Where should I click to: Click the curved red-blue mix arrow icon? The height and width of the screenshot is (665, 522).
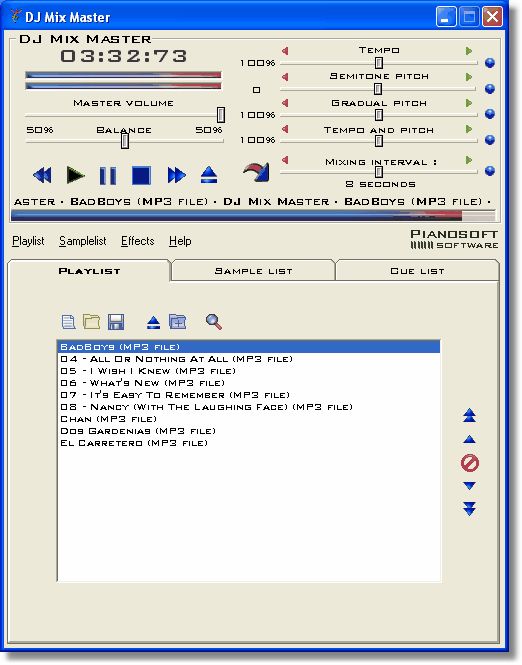[x=257, y=172]
